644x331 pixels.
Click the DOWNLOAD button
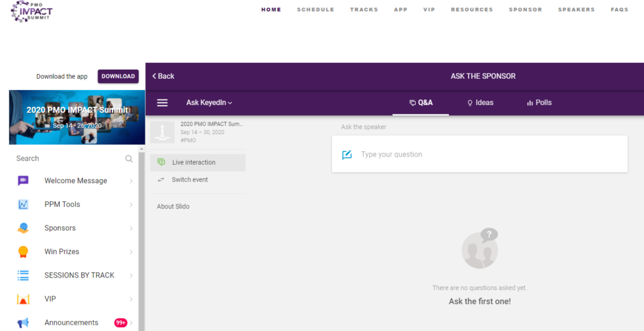[x=118, y=77]
